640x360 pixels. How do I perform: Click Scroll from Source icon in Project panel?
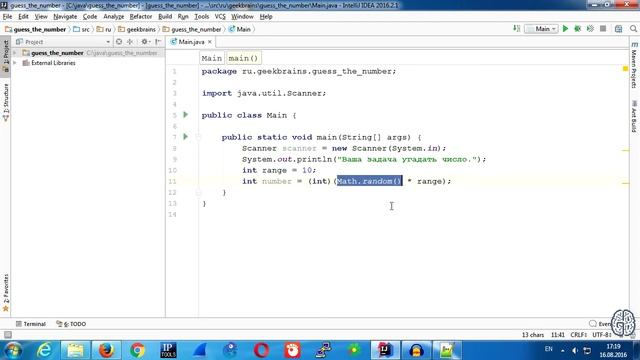click(119, 42)
